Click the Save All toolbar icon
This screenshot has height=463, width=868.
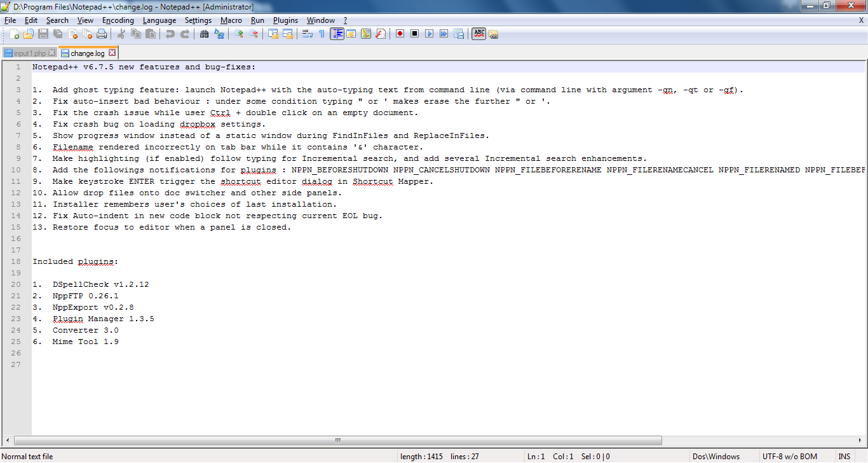click(58, 34)
